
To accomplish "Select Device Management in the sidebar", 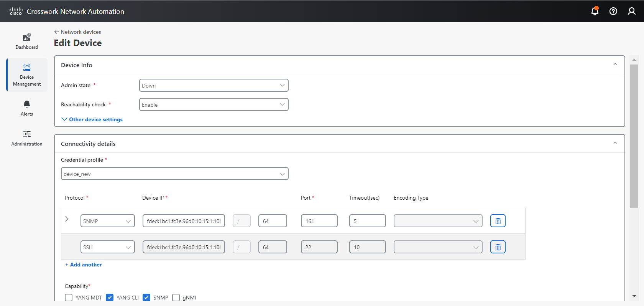I will coord(27,75).
